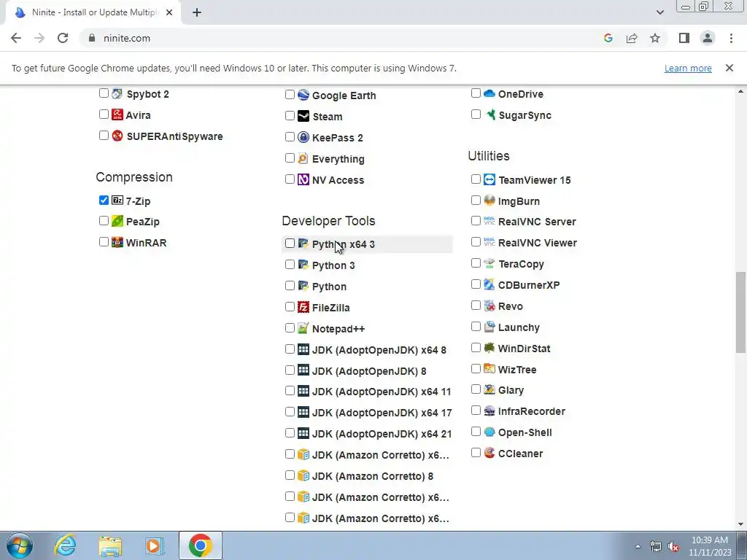Screen dimensions: 747x560
Task: Click the InfraRecorder label text
Action: [x=532, y=411]
